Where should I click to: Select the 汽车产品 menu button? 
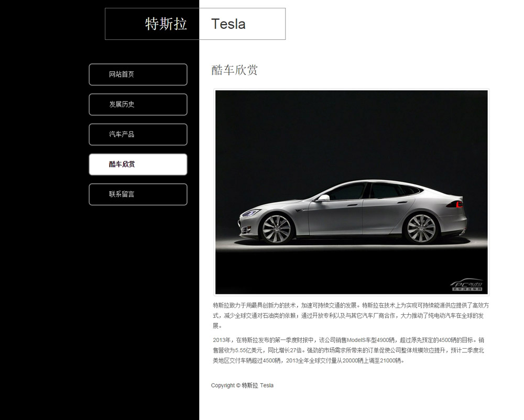[138, 135]
